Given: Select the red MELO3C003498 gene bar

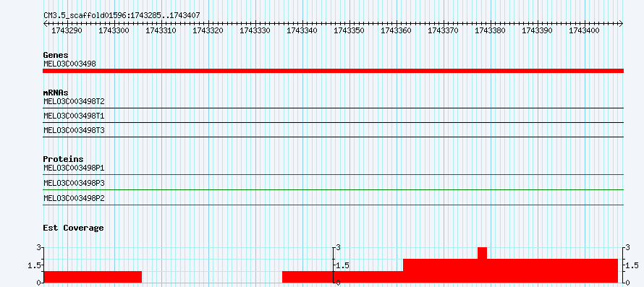Looking at the screenshot, I should [x=333, y=71].
